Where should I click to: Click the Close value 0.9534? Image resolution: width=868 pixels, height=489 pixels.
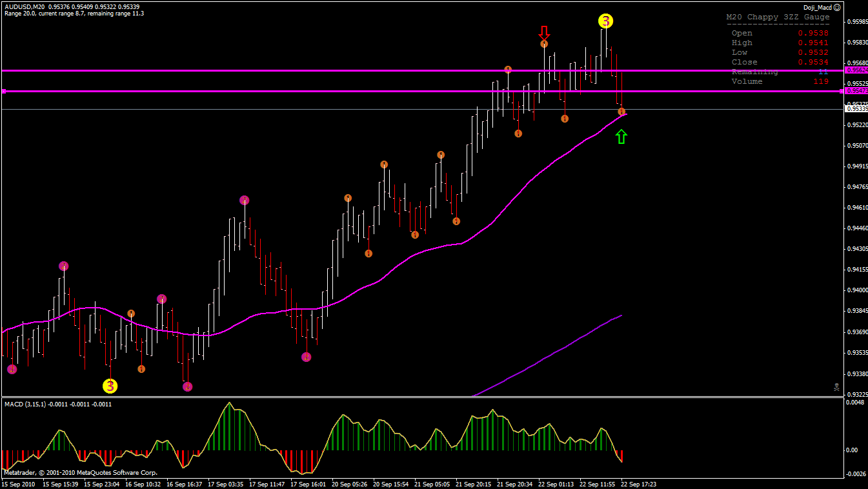point(813,62)
